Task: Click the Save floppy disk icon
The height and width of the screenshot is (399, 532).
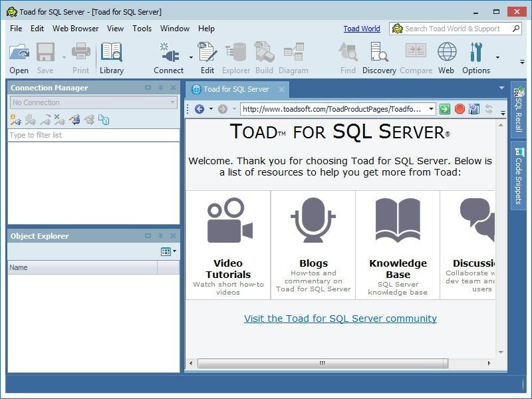Action: pyautogui.click(x=45, y=52)
